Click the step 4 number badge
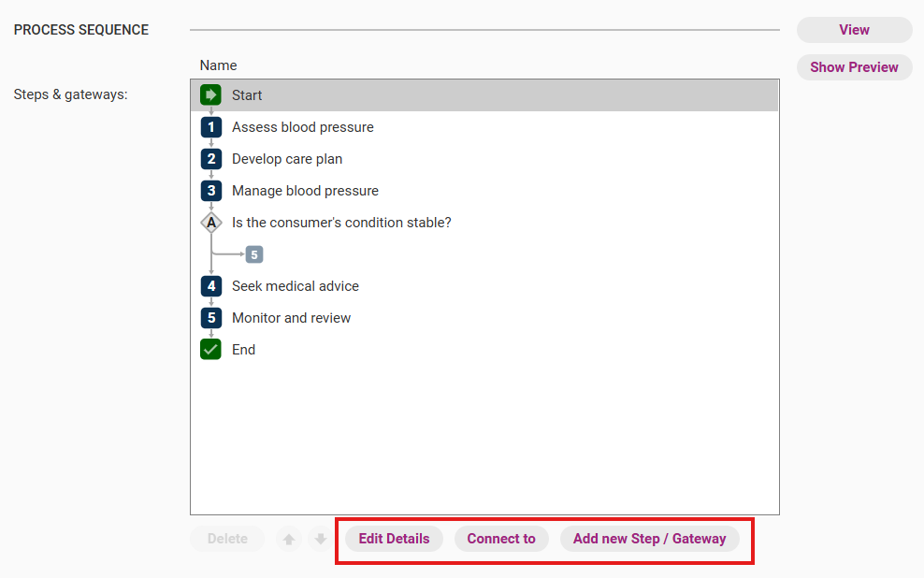Screen dimensions: 924x578 pyautogui.click(x=211, y=286)
